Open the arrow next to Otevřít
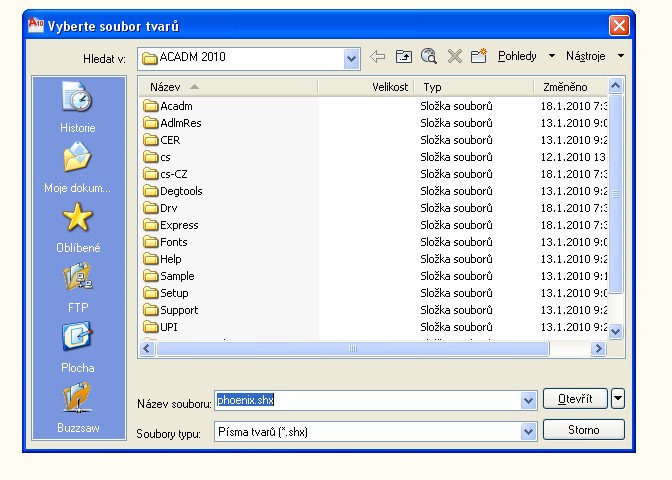The image size is (672, 480). 617,399
